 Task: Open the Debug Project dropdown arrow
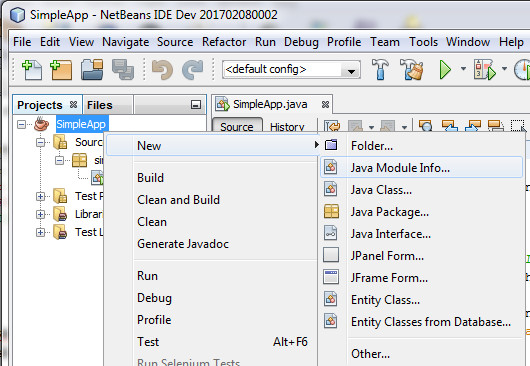click(504, 69)
